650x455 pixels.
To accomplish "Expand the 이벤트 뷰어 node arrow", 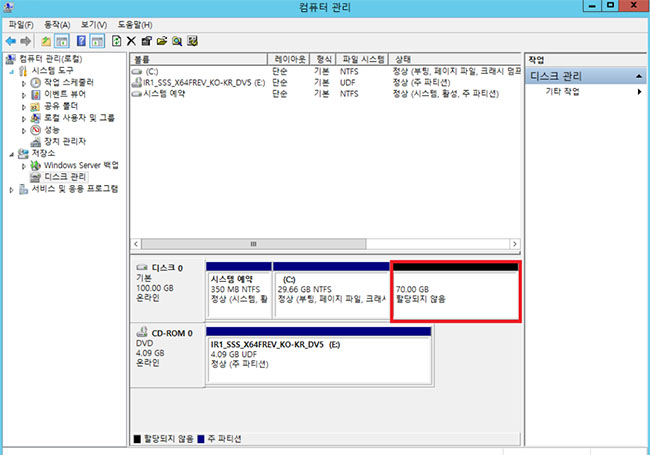I will (x=24, y=95).
